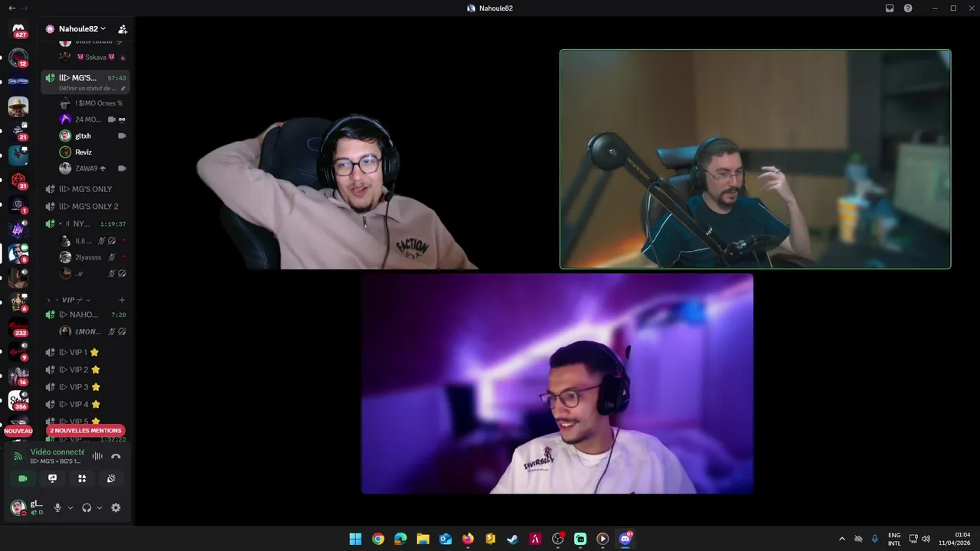Click the Windows Start button
Viewport: 980px width, 551px height.
click(x=355, y=539)
